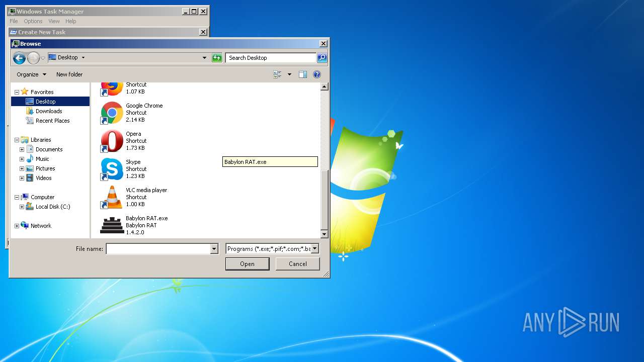This screenshot has height=362, width=644.
Task: Open Help via the question mark icon
Action: (317, 74)
